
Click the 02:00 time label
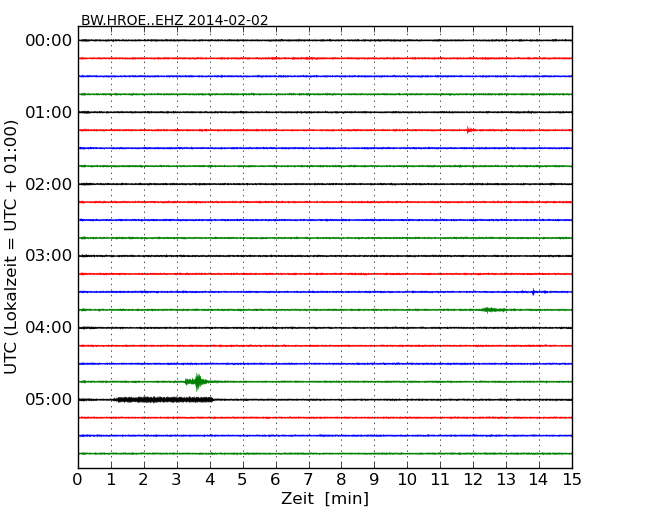49,184
